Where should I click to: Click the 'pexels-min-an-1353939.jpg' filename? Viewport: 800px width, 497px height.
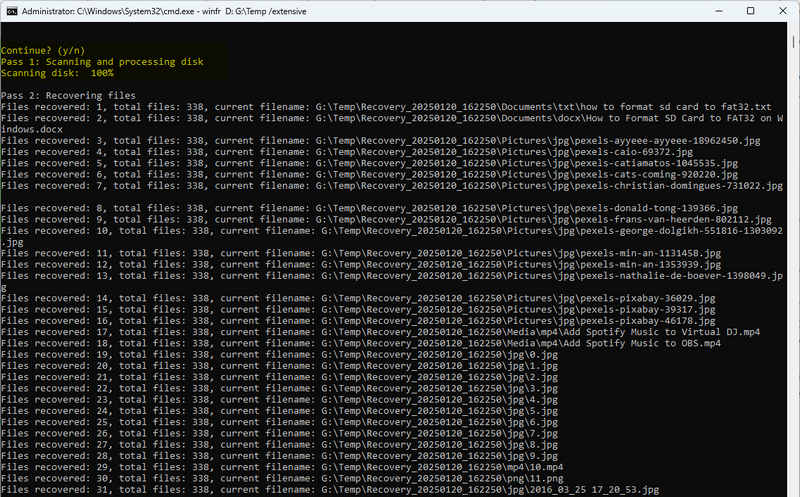tap(650, 264)
